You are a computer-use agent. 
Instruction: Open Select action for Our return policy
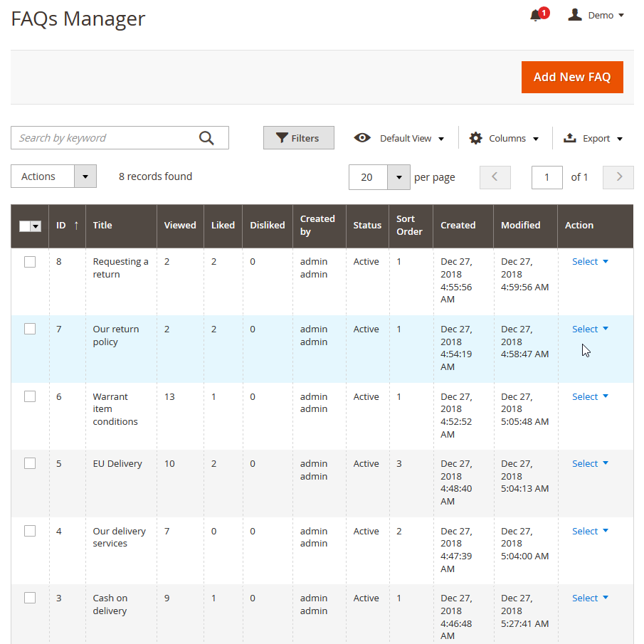coord(590,329)
